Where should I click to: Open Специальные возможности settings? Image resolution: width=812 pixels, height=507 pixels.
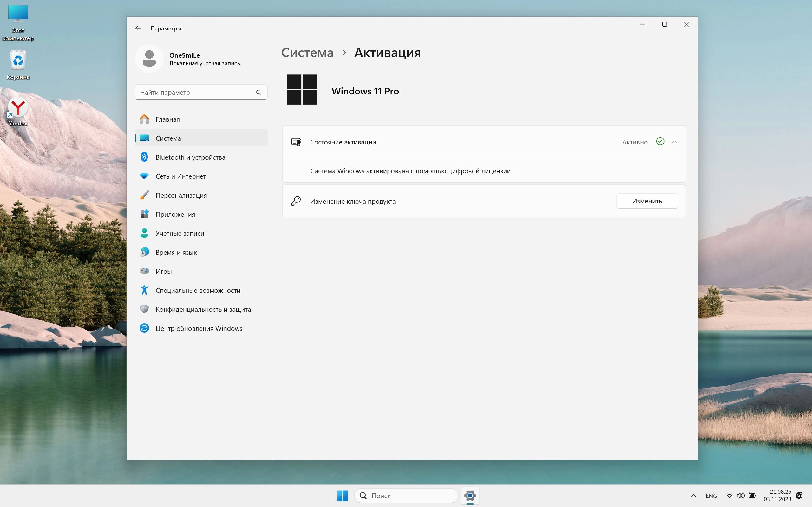(x=198, y=290)
